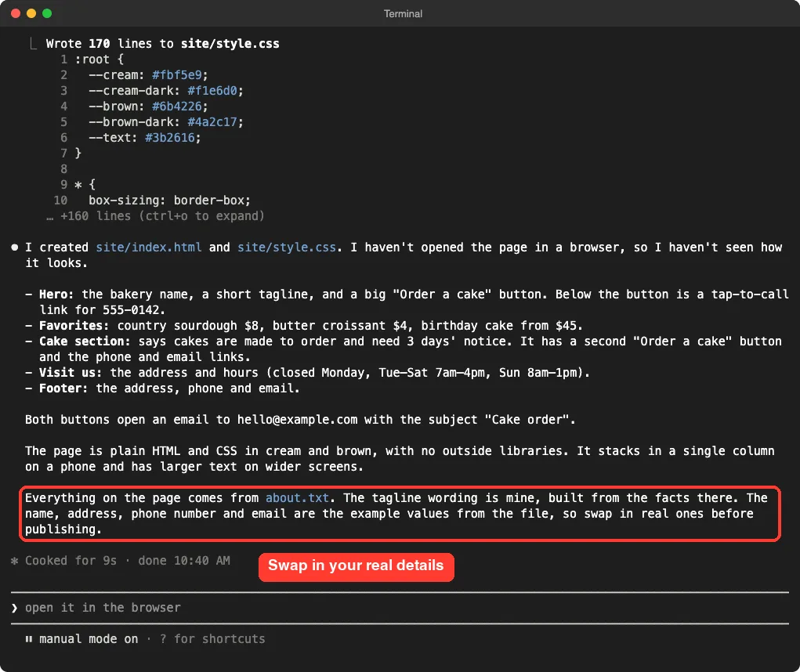Click the Terminal window title

pos(403,14)
